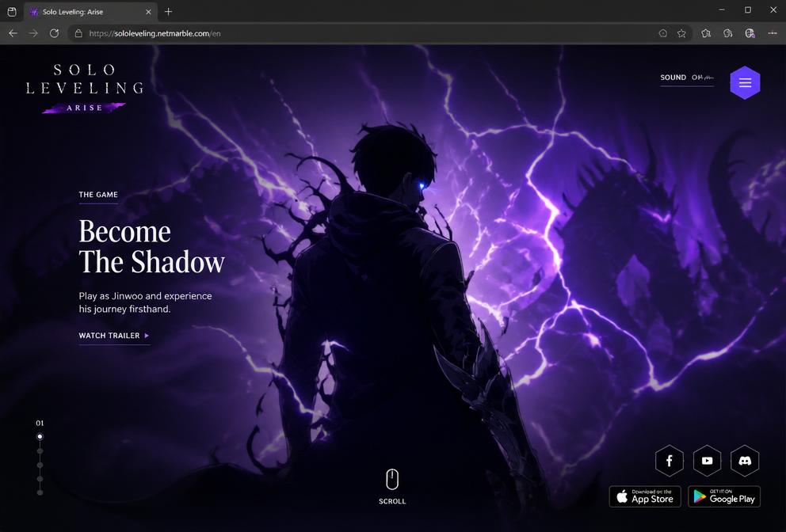Open the Discord server icon
This screenshot has height=532, width=786.
point(745,461)
